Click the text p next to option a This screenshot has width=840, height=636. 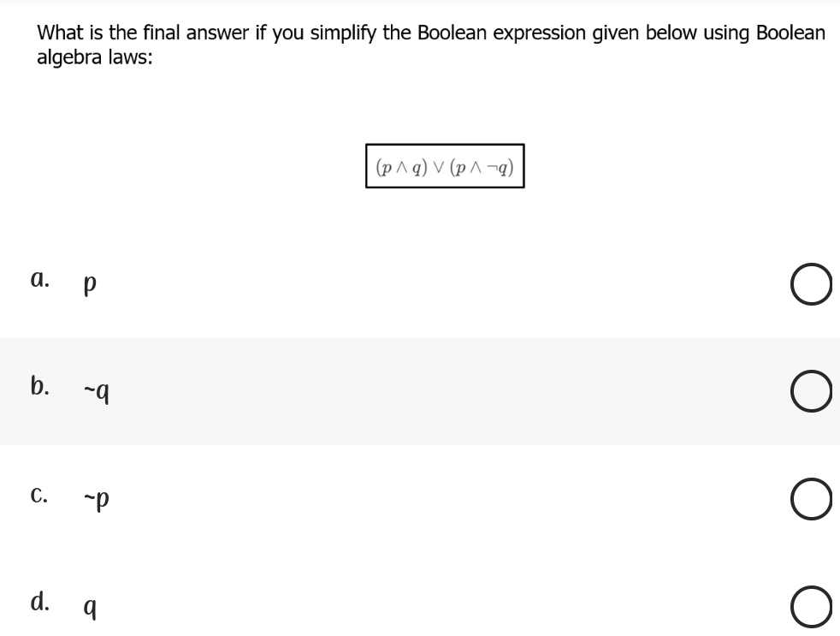click(88, 283)
